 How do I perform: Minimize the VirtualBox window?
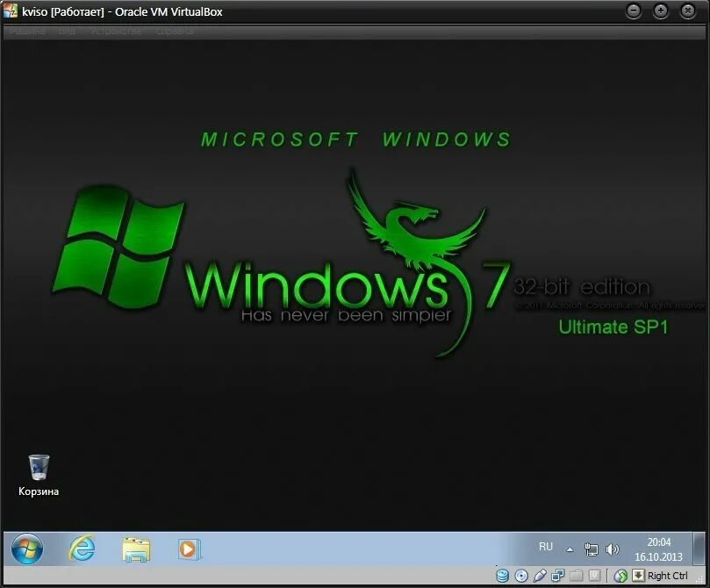[634, 11]
